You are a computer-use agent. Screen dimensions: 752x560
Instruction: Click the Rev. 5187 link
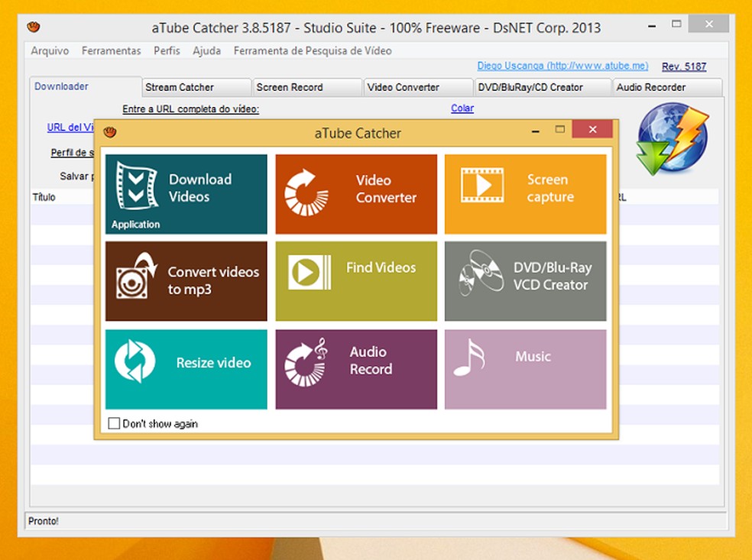point(684,67)
